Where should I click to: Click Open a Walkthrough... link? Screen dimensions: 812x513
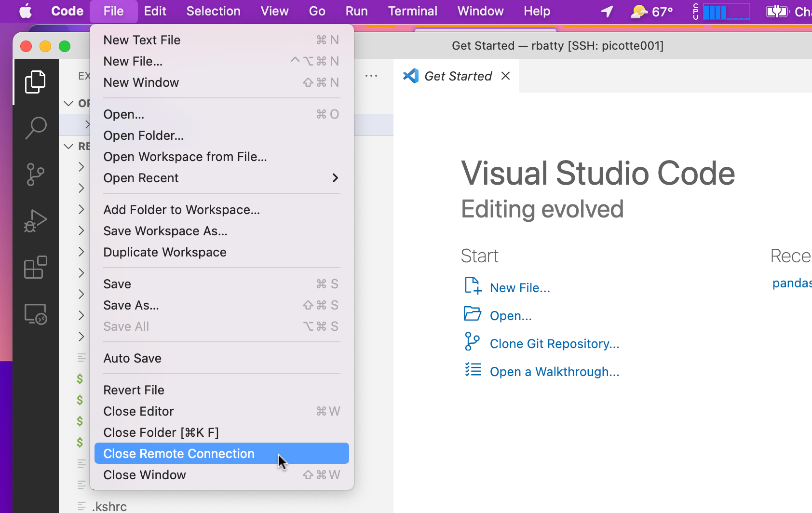555,372
